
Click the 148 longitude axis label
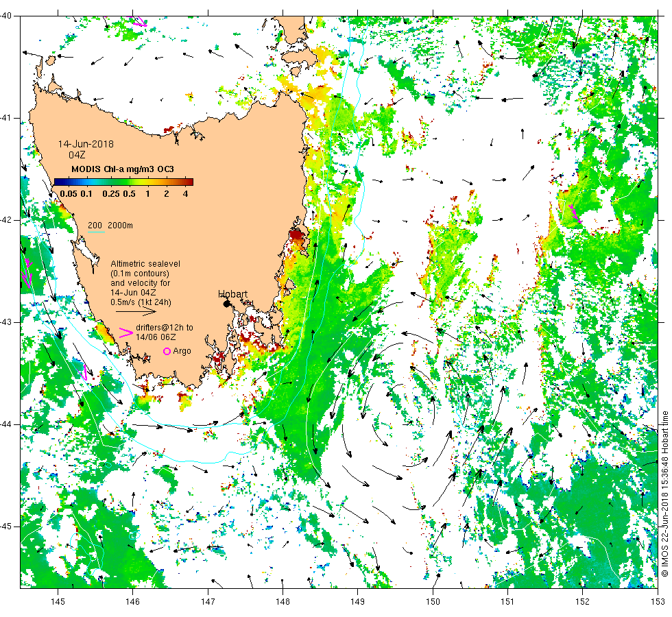click(x=283, y=601)
